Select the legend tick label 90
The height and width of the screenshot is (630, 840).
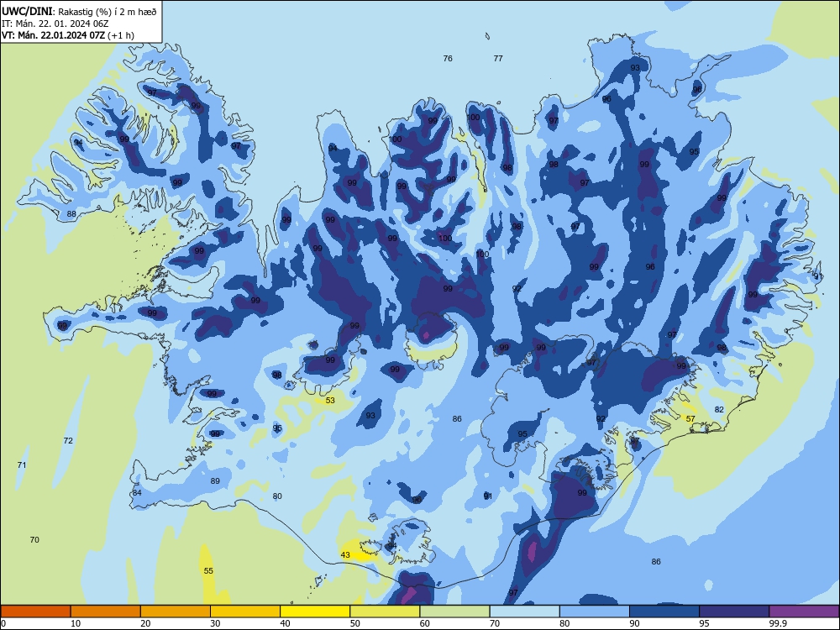tap(635, 623)
